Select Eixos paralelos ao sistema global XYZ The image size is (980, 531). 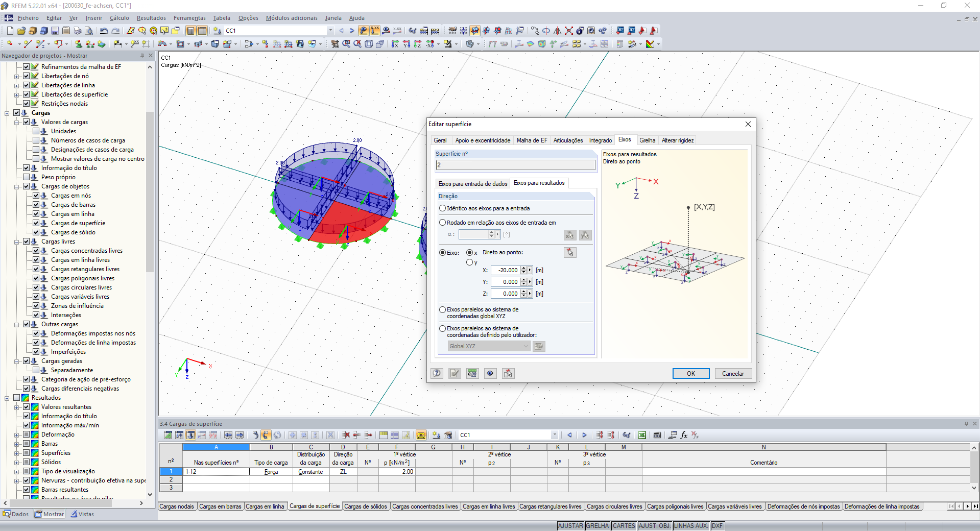[x=443, y=309]
